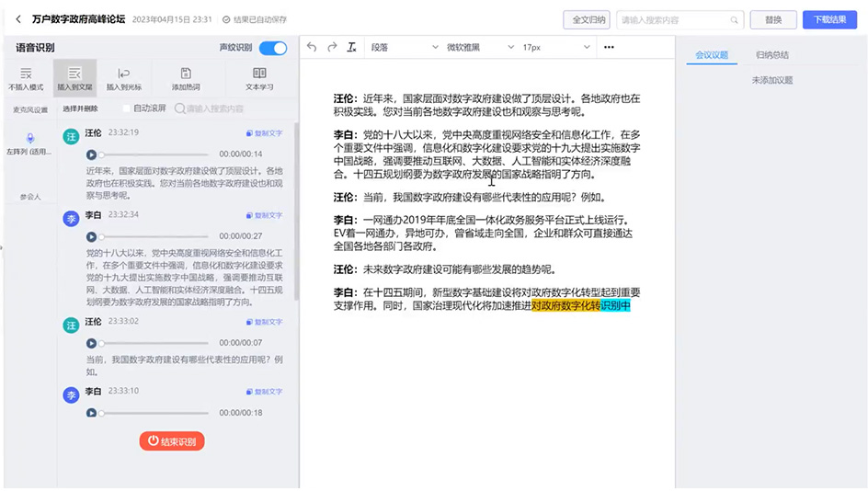The height and width of the screenshot is (491, 868).
Task: Select the 插入到文尾 mode icon
Action: tap(74, 78)
